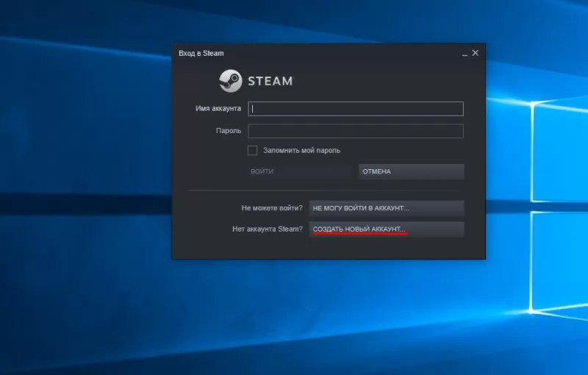Enable the Запомнить мой пароль checkbox
Viewport: 588px width, 375px height.
coord(252,151)
